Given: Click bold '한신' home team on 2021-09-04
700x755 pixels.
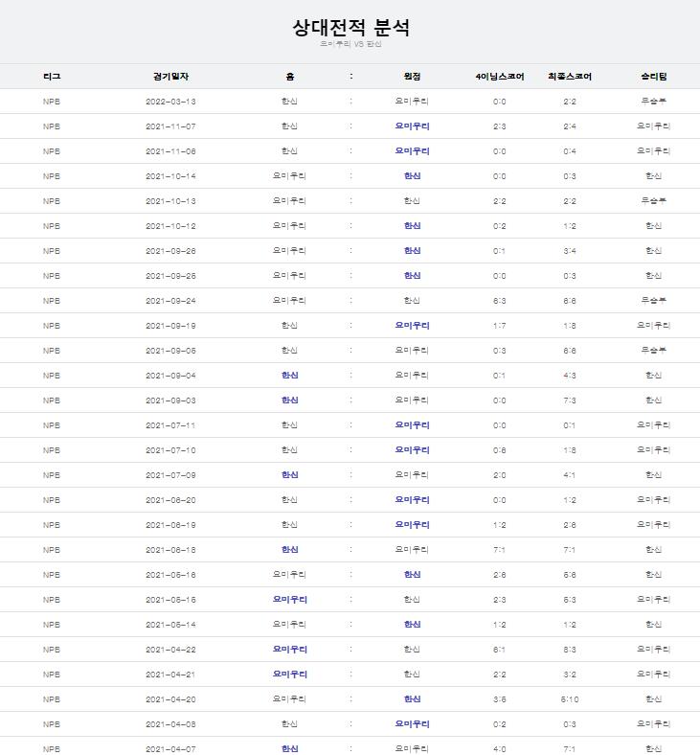Looking at the screenshot, I should [289, 375].
